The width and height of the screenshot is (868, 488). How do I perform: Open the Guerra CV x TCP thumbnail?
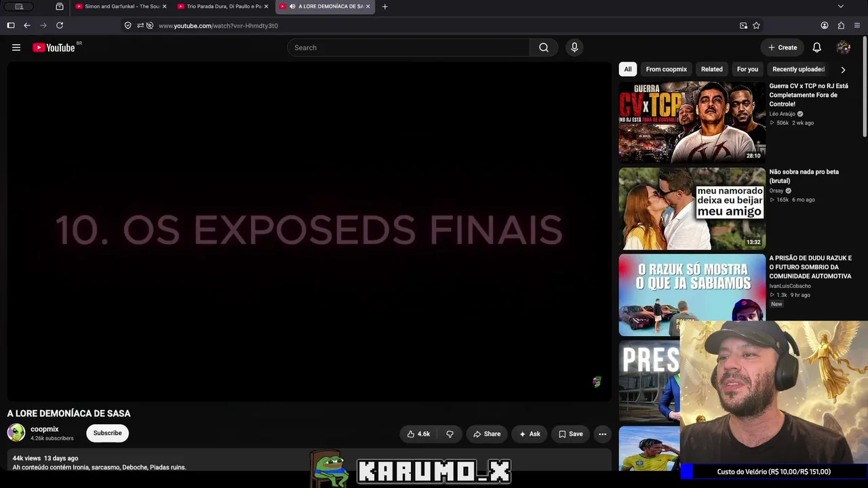click(x=692, y=122)
